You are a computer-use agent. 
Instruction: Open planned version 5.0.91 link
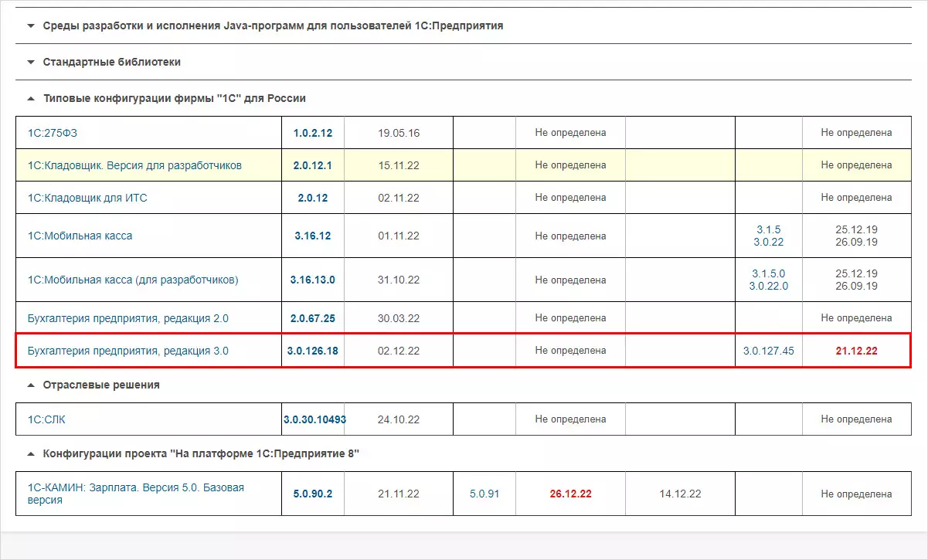click(484, 494)
